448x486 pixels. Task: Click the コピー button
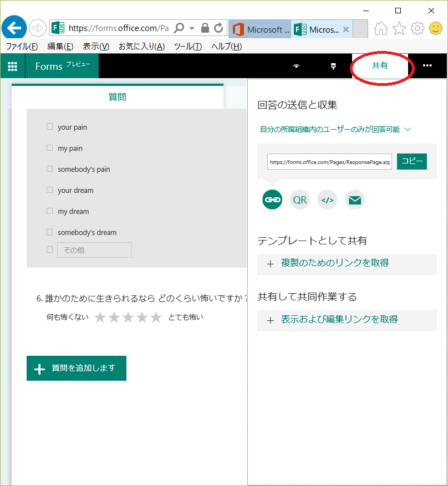coord(411,161)
